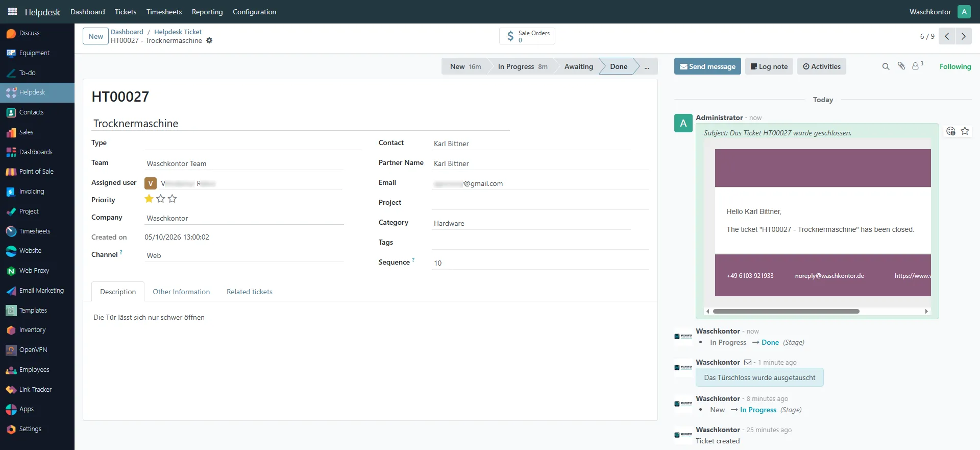The height and width of the screenshot is (450, 980).
Task: Click Activities button
Action: (x=822, y=66)
